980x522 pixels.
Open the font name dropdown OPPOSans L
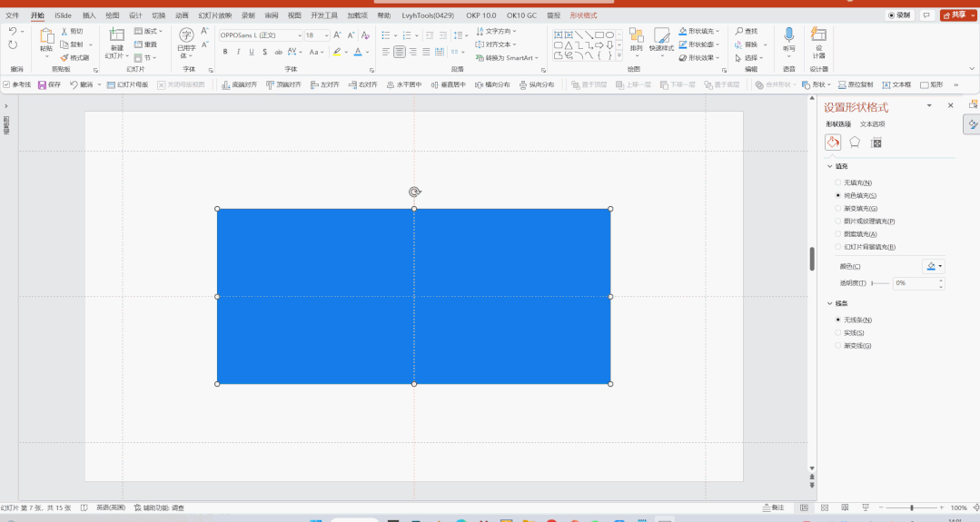point(300,35)
